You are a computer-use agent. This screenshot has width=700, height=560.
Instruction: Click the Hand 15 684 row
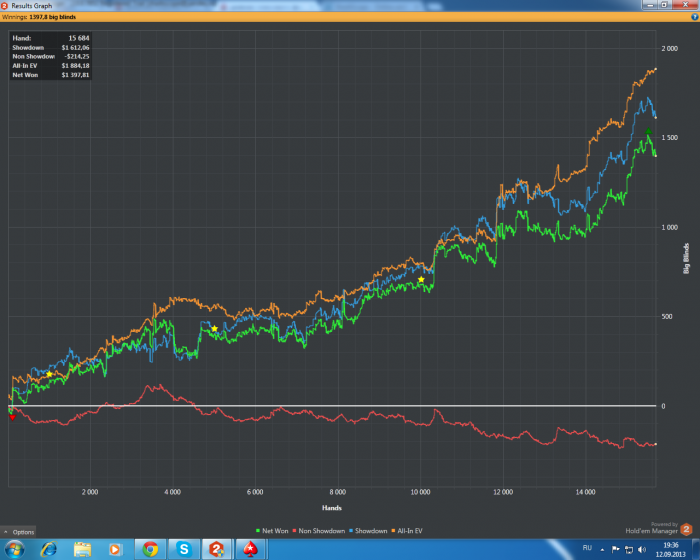51,38
